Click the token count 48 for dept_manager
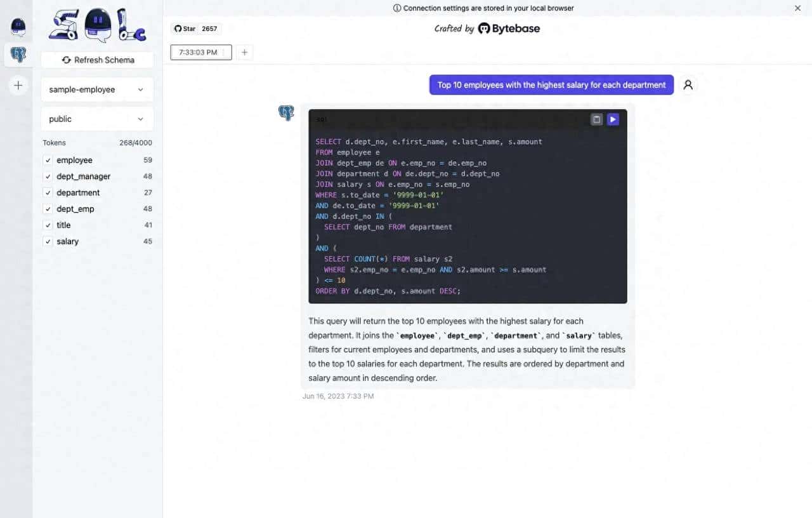Screen dimensions: 812x518 pyautogui.click(x=148, y=176)
